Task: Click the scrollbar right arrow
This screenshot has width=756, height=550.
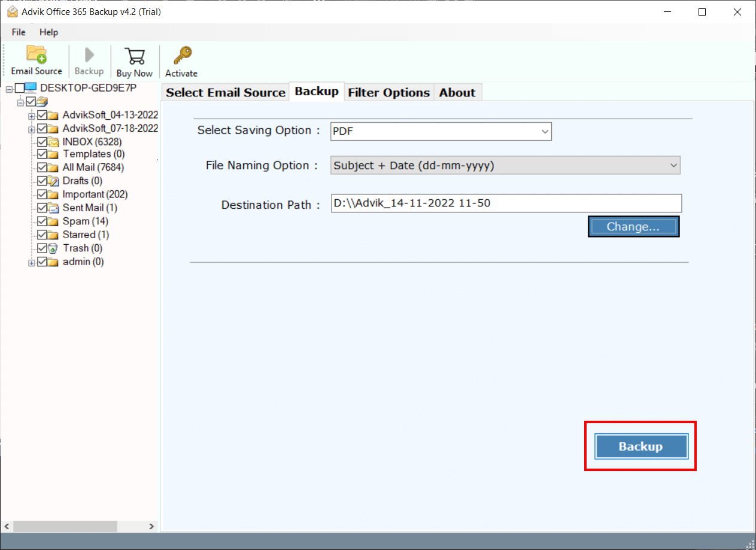Action: tap(152, 526)
